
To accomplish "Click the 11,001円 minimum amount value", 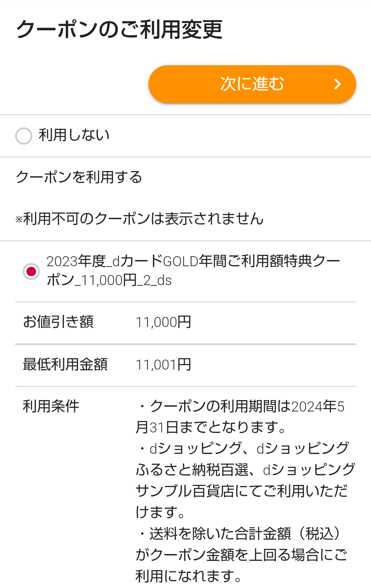I will (x=163, y=365).
